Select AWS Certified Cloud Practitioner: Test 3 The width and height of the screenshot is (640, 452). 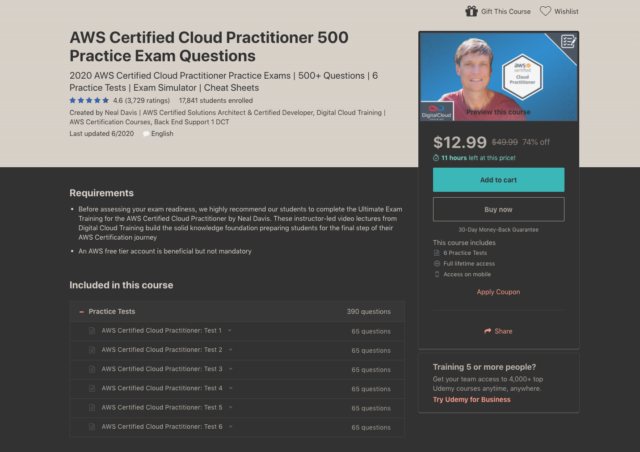click(x=162, y=369)
